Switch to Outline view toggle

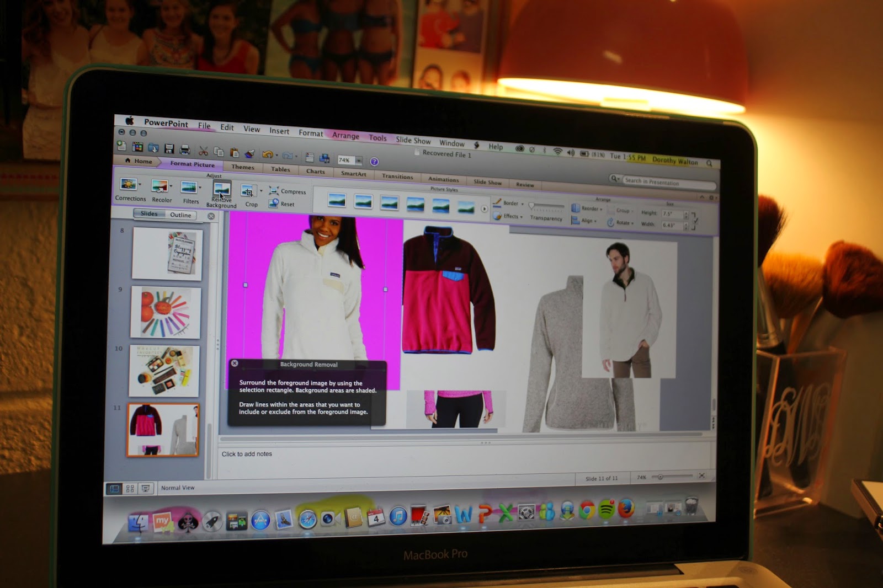coord(182,215)
